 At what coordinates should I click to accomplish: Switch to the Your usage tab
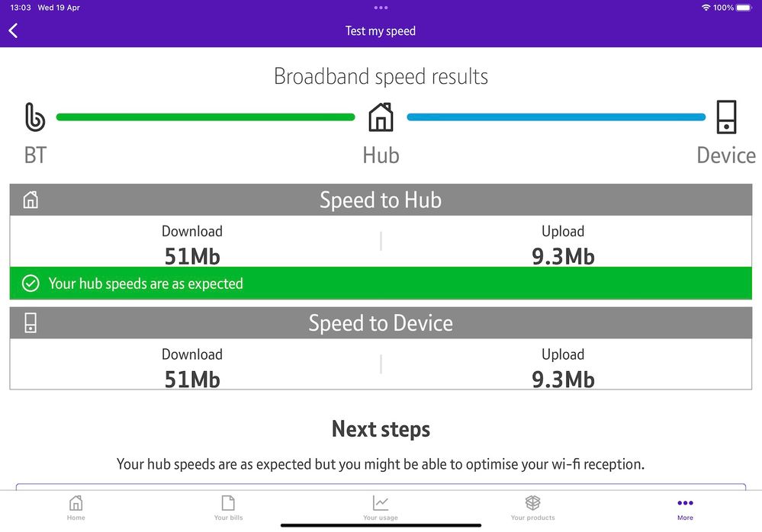[x=381, y=507]
